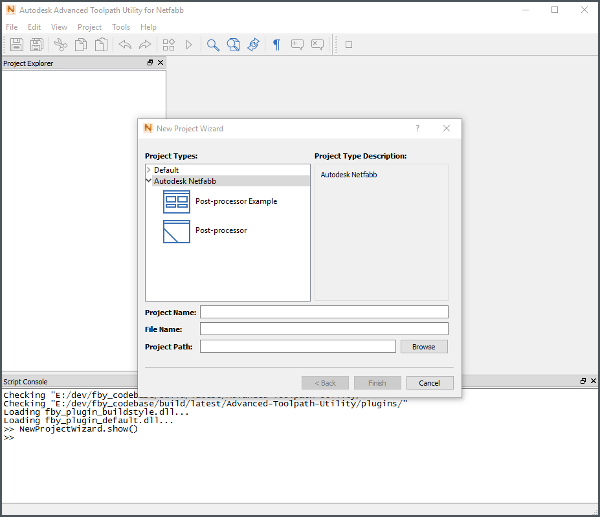600x517 pixels.
Task: Click the Copy icon in toolbar
Action: pyautogui.click(x=81, y=44)
